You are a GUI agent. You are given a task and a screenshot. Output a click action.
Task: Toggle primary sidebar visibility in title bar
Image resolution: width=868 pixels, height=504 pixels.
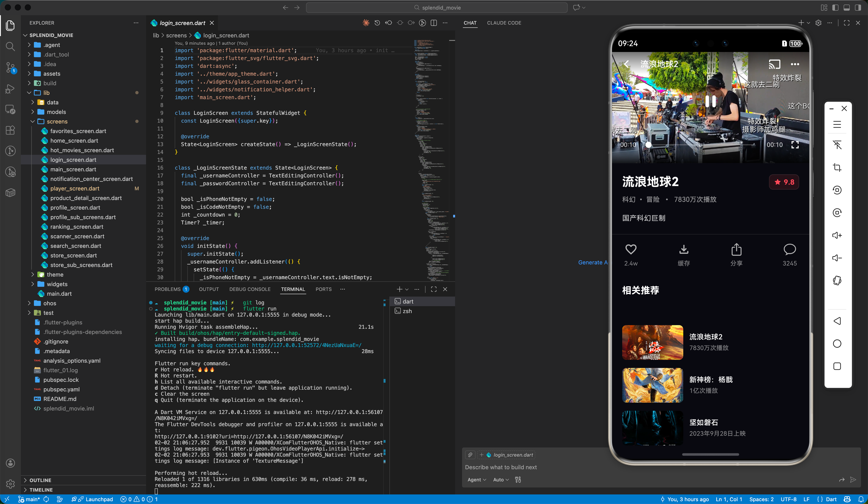[x=835, y=8]
